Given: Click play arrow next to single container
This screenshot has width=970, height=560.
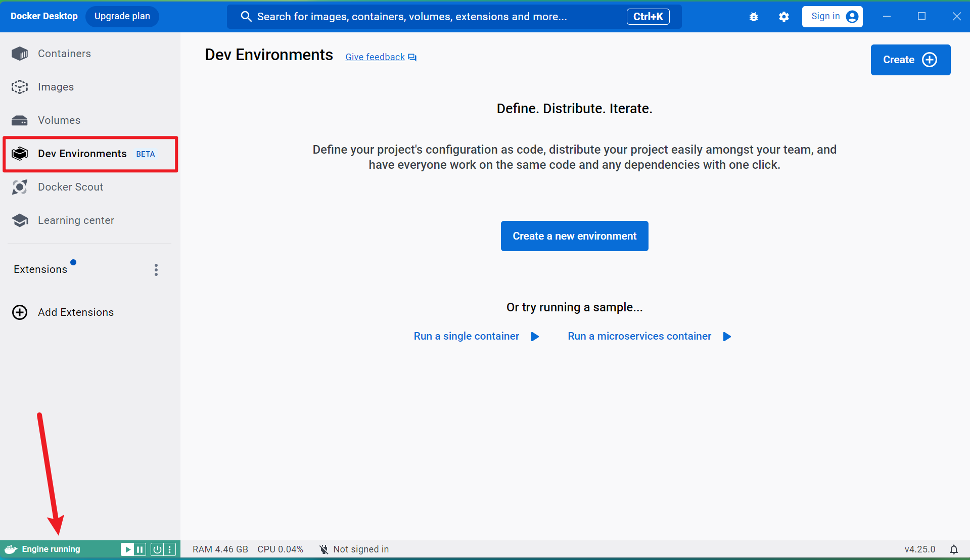Looking at the screenshot, I should click(535, 337).
